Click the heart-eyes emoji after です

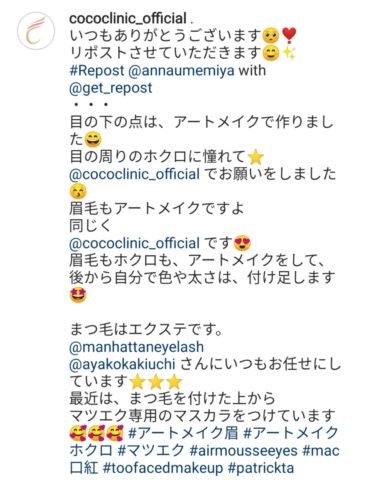[x=242, y=243]
